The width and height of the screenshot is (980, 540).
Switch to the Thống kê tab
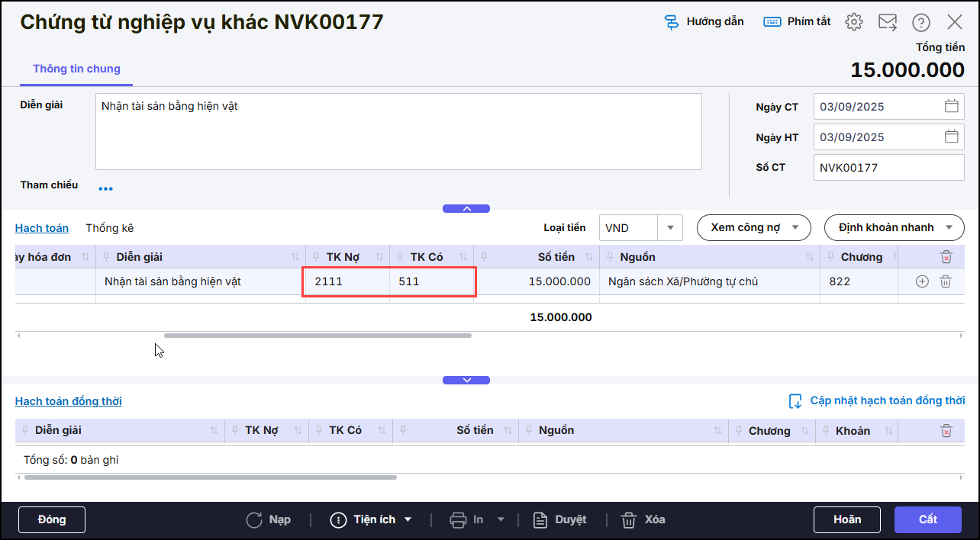coord(109,228)
